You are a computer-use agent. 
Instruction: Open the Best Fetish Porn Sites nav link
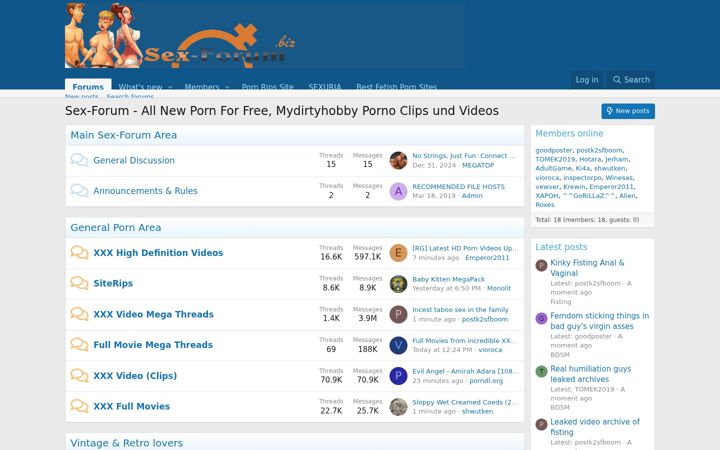point(396,87)
